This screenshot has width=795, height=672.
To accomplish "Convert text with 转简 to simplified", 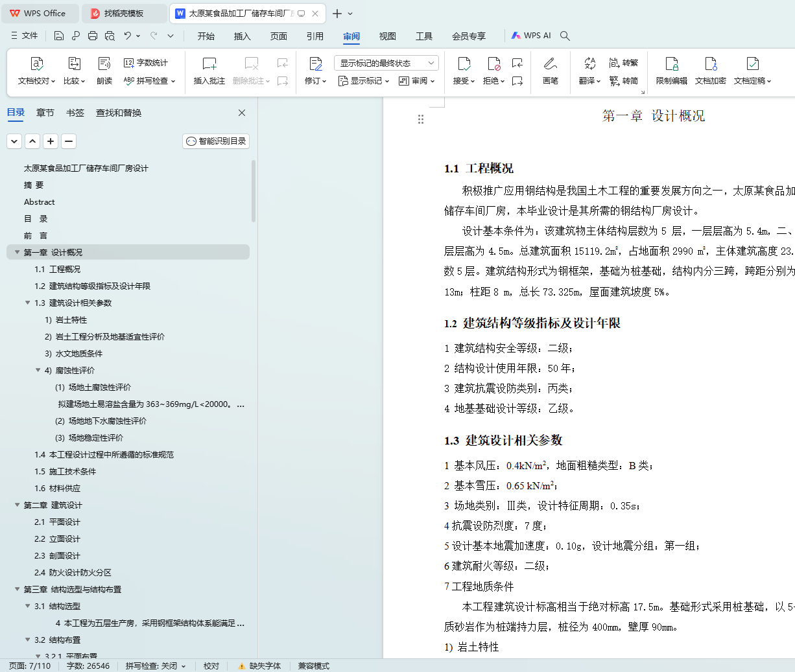I will click(x=624, y=81).
